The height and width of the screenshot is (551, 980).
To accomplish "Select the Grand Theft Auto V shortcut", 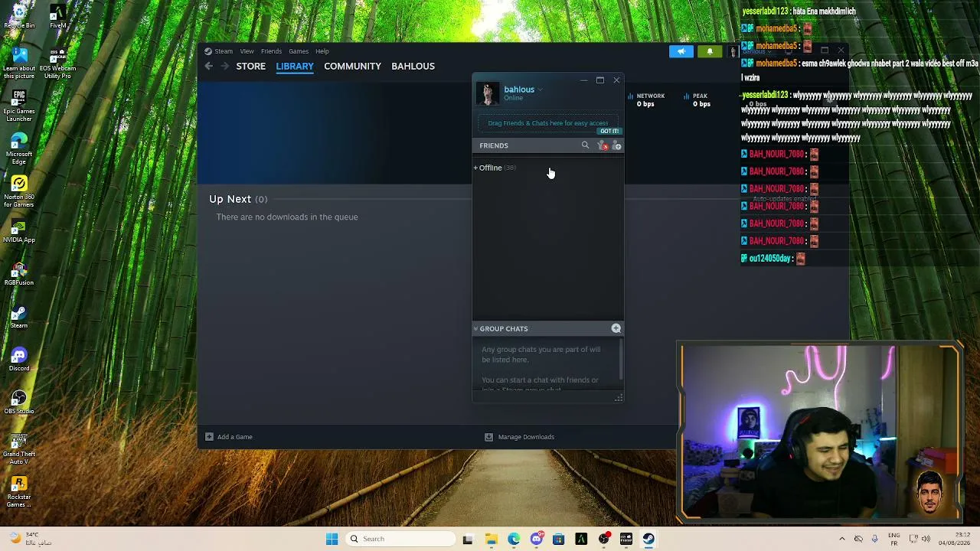I will 19,449.
